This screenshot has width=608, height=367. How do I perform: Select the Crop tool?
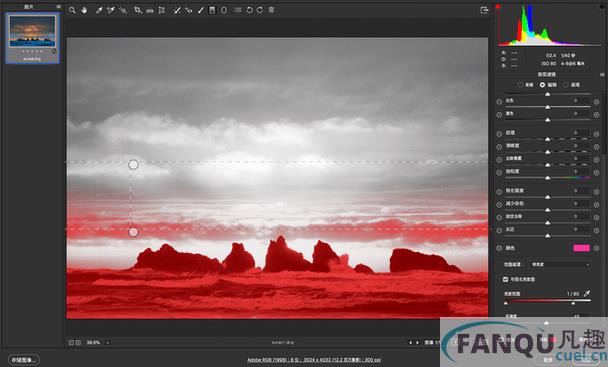[138, 10]
